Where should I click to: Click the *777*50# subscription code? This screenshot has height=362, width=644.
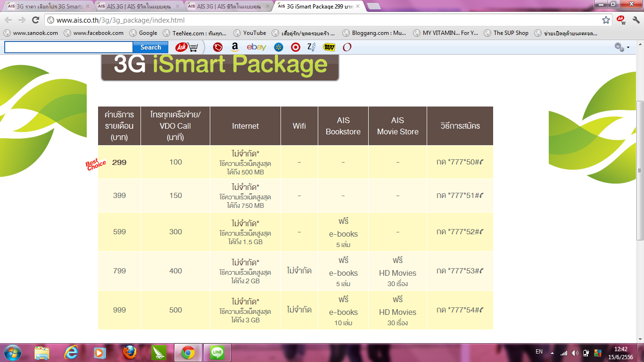tap(460, 162)
